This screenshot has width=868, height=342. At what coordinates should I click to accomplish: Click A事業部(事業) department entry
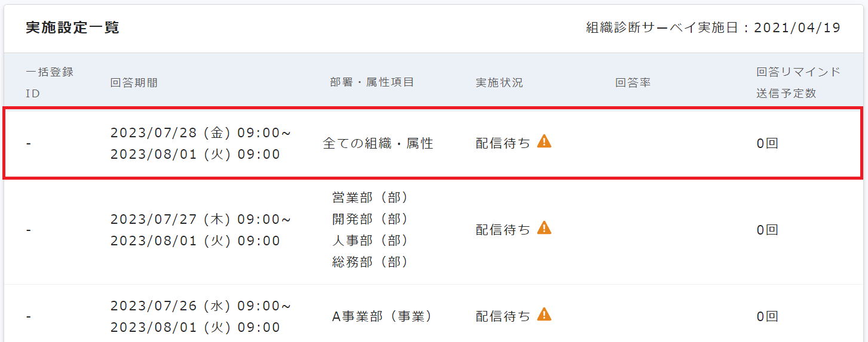coord(382,317)
